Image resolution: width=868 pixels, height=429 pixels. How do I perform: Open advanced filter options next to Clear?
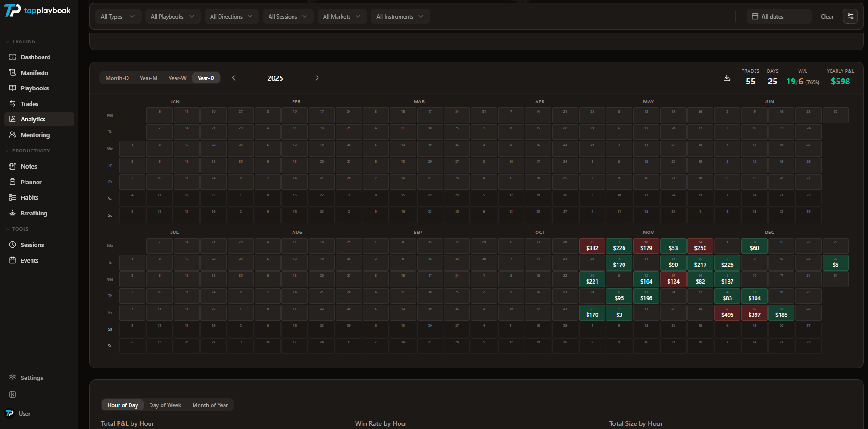pyautogui.click(x=850, y=16)
